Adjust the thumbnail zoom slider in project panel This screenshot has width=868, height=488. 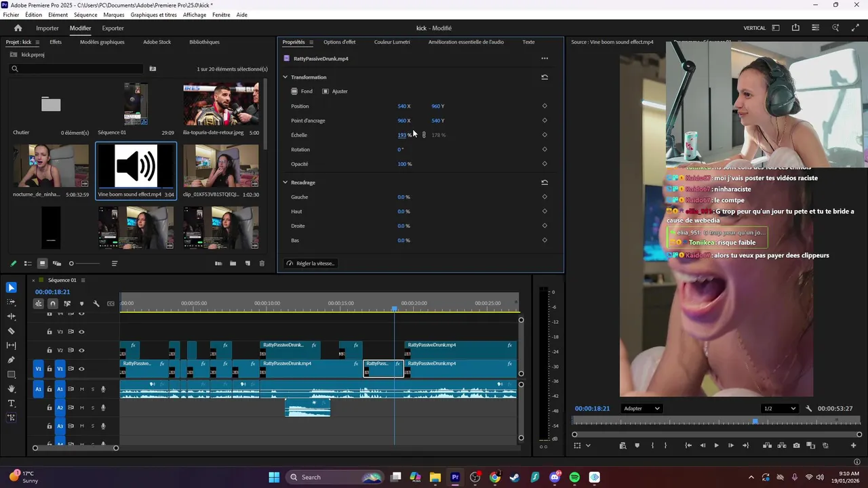[85, 264]
